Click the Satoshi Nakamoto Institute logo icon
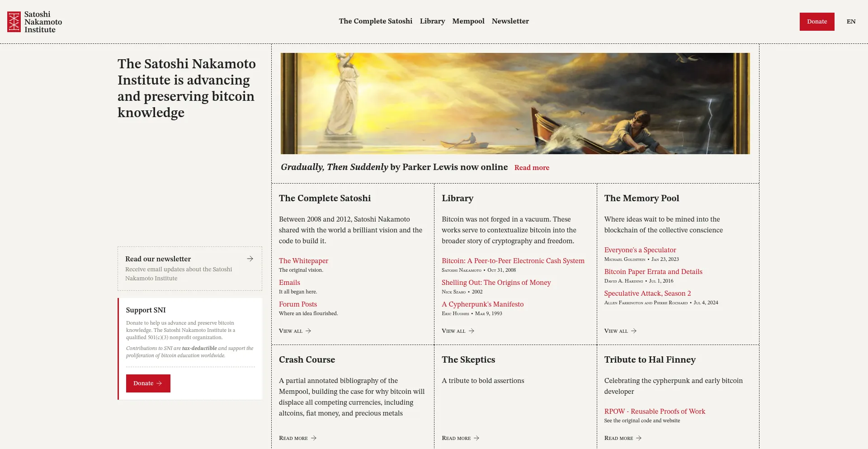The height and width of the screenshot is (449, 868). tap(14, 22)
